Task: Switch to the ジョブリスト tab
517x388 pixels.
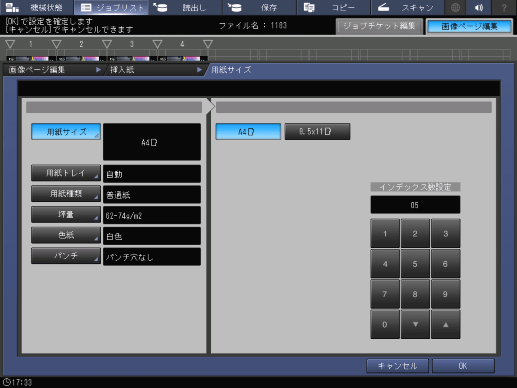Action: click(112, 7)
